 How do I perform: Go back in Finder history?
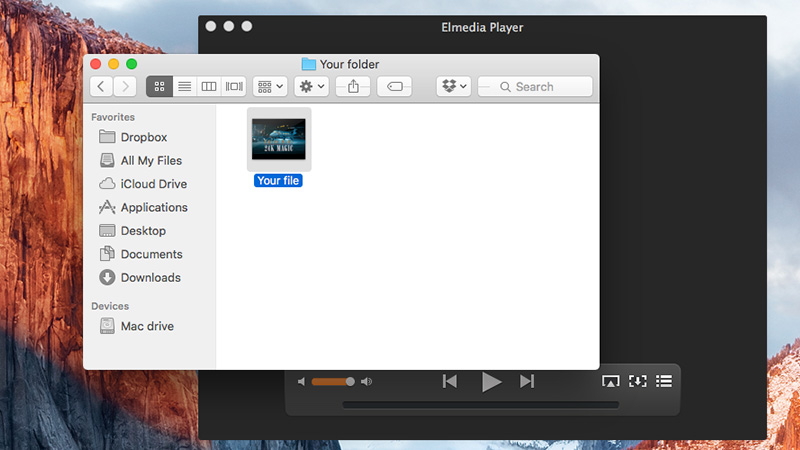click(101, 87)
